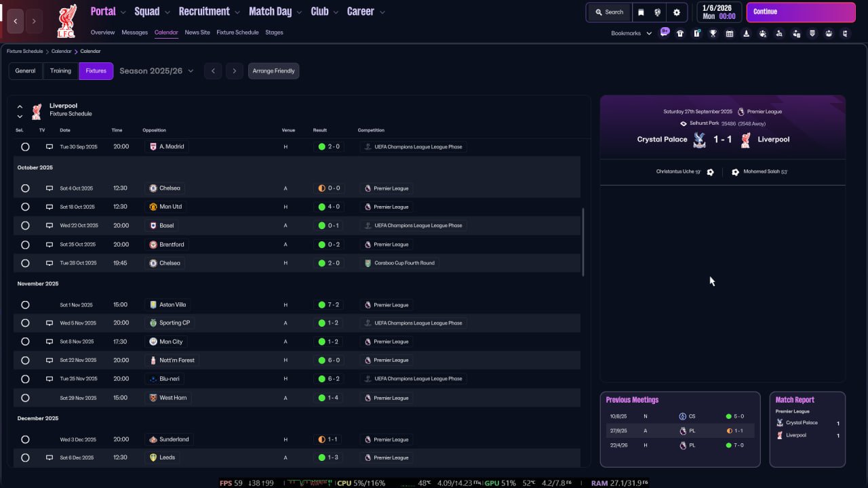The image size is (868, 488).
Task: Open the training cone bookmark shortcut
Action: (x=747, y=33)
